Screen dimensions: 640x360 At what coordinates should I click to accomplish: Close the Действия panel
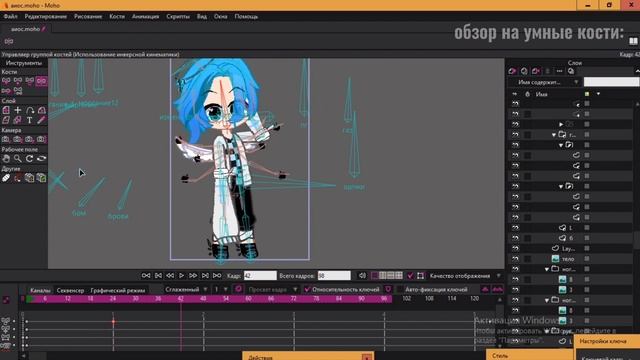pyautogui.click(x=367, y=357)
